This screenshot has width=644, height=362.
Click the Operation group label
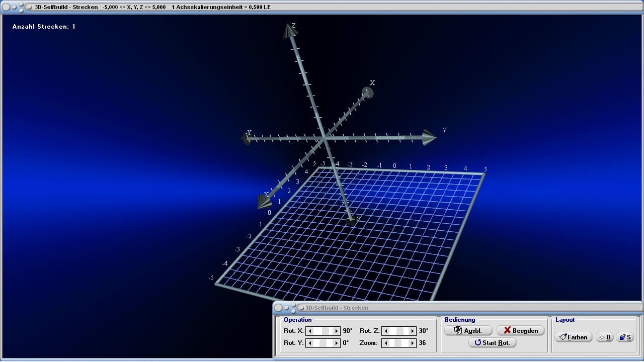[298, 320]
